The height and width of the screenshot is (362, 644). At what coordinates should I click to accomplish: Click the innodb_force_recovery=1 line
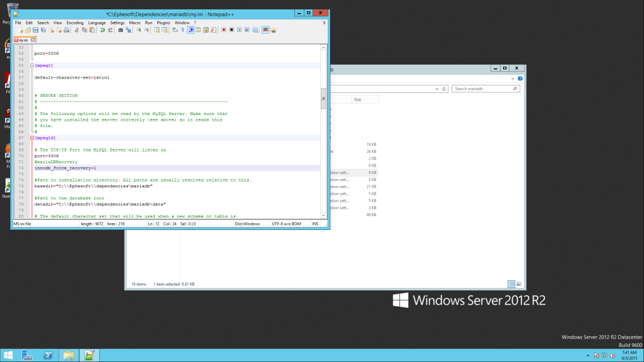[65, 168]
